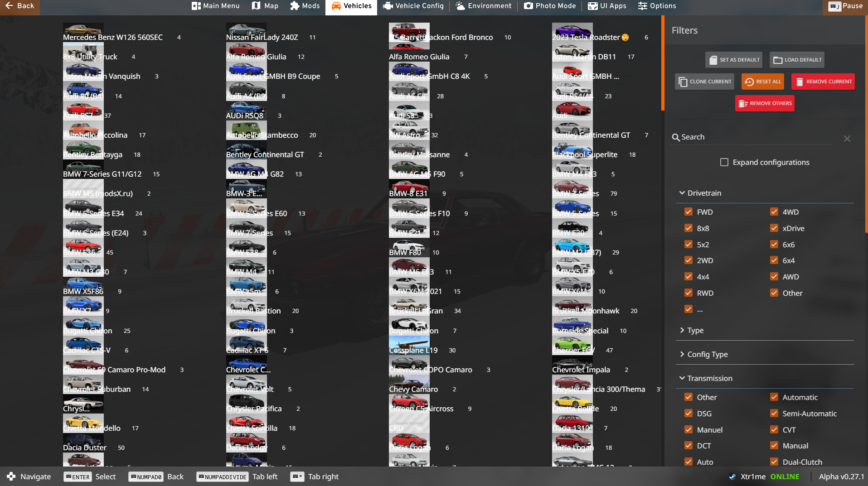
Task: Click the Remove Current trash icon
Action: point(799,82)
